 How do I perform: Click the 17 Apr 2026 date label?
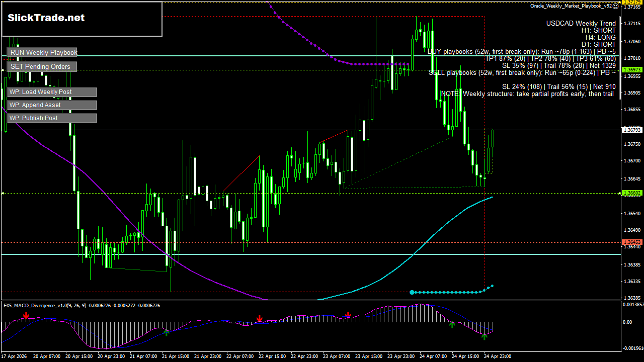click(15, 356)
